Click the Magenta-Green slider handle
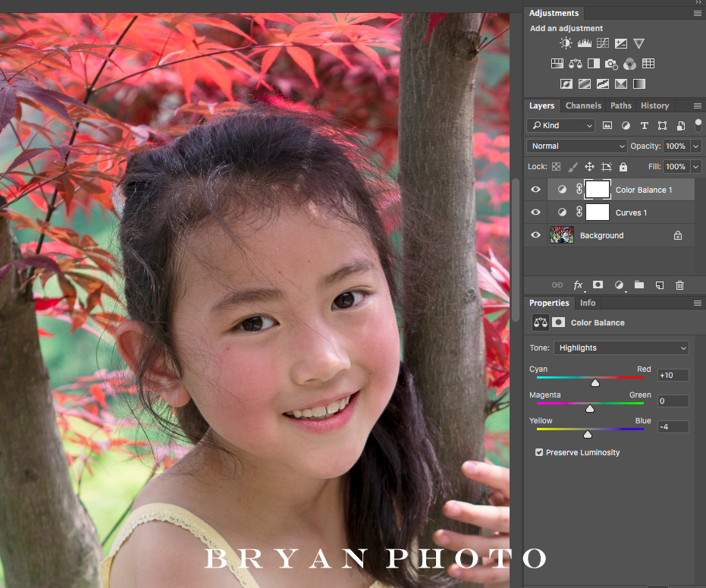The width and height of the screenshot is (706, 588). point(590,408)
